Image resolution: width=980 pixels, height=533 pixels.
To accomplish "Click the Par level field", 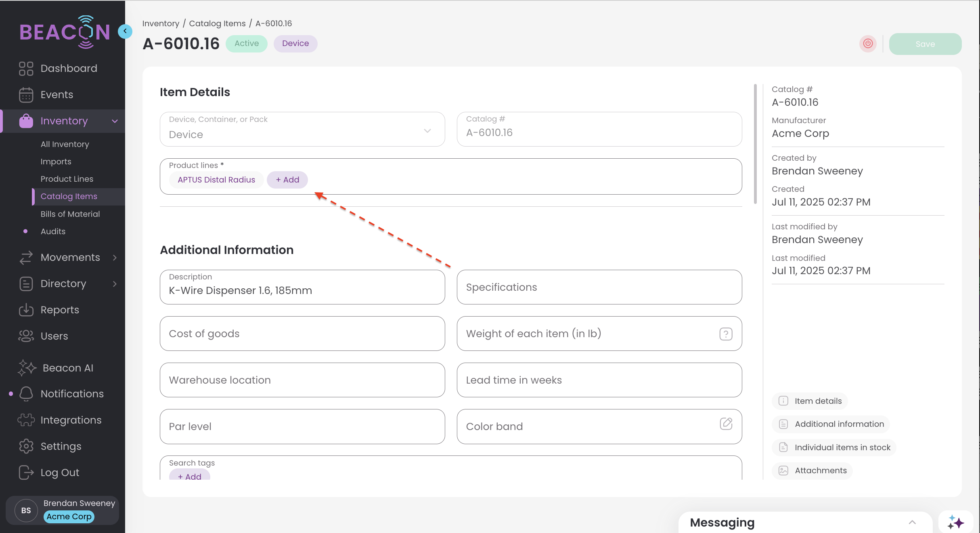I will pyautogui.click(x=302, y=426).
